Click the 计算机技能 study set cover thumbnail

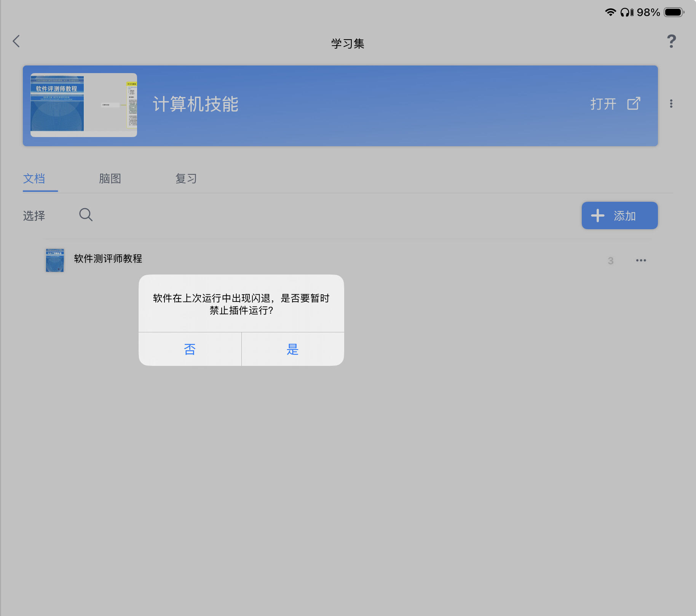click(84, 105)
